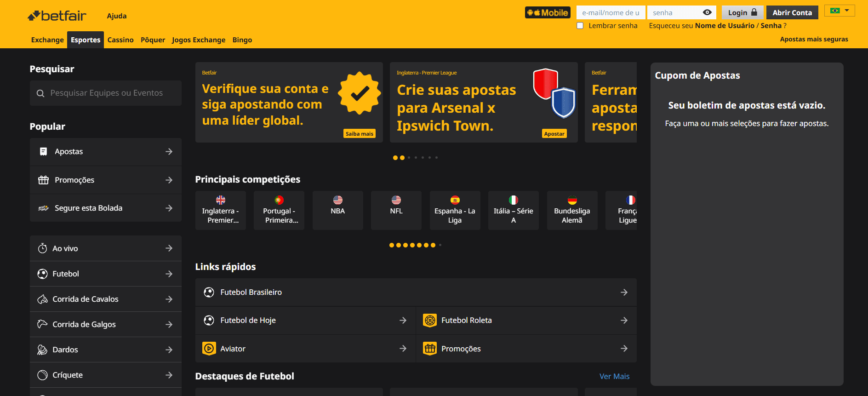
Task: Click the Futebol Brasileiro ball icon
Action: [x=209, y=293]
